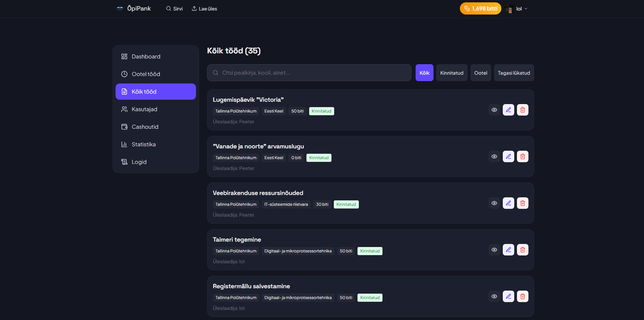View Lugemispäevik "Victoria" with the eye icon
Viewport: 644px width, 320px height.
pyautogui.click(x=494, y=110)
